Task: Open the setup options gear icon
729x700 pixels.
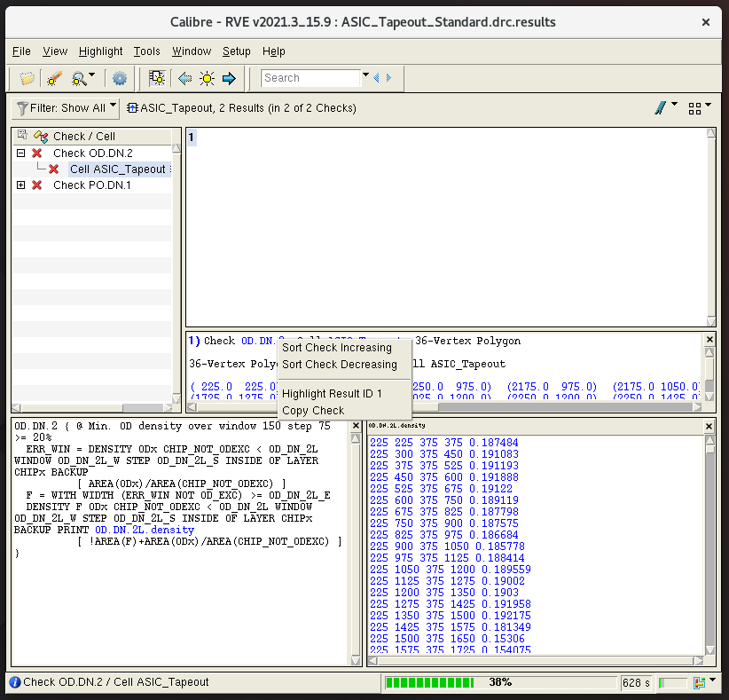Action: pyautogui.click(x=120, y=78)
